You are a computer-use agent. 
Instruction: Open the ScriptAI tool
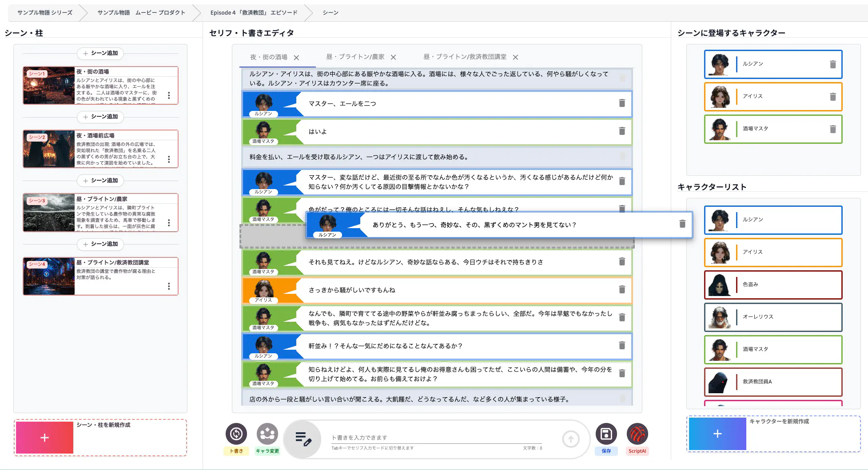coord(637,434)
